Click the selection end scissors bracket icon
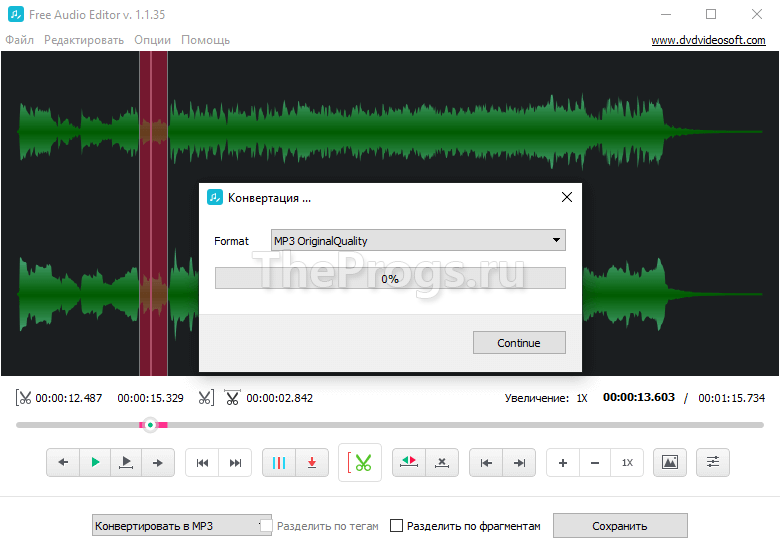 (206, 398)
